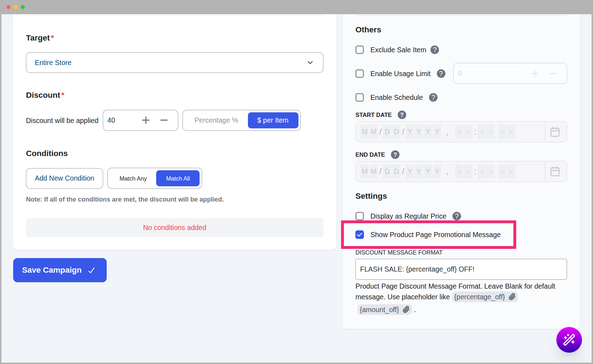Click help icon next to Exclude Sale Item
Image resolution: width=593 pixels, height=364 pixels.
coord(434,50)
